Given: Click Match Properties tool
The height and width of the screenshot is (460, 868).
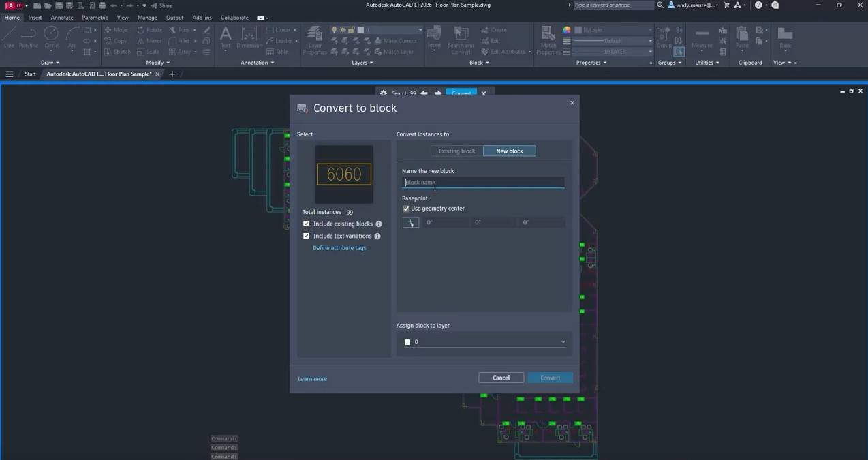Looking at the screenshot, I should 548,40.
